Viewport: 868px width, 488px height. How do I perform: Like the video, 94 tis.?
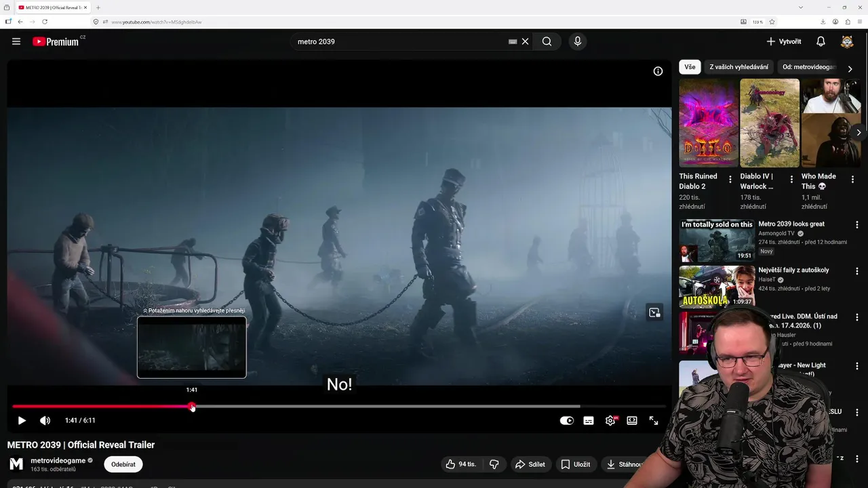coord(461,464)
